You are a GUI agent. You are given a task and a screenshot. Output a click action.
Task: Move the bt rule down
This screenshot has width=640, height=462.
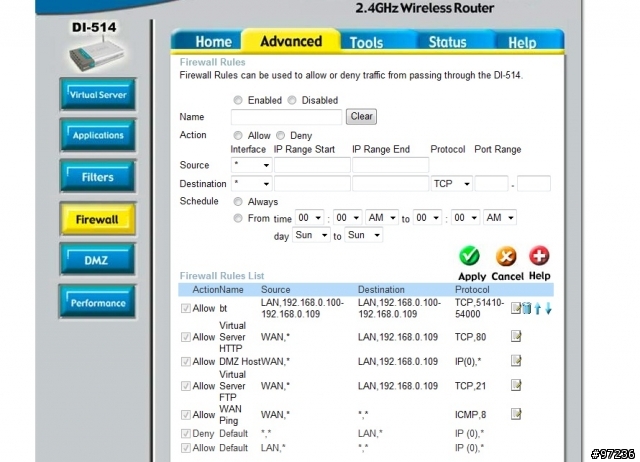pyautogui.click(x=548, y=309)
